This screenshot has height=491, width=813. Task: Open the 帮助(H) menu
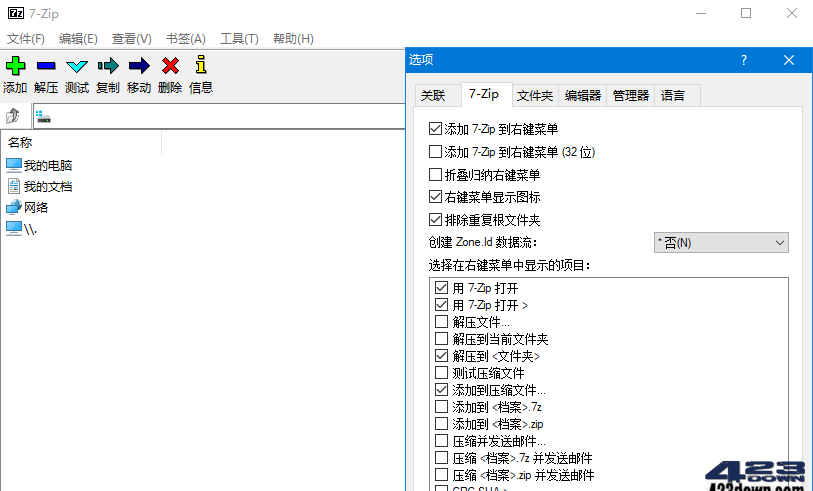tap(293, 39)
